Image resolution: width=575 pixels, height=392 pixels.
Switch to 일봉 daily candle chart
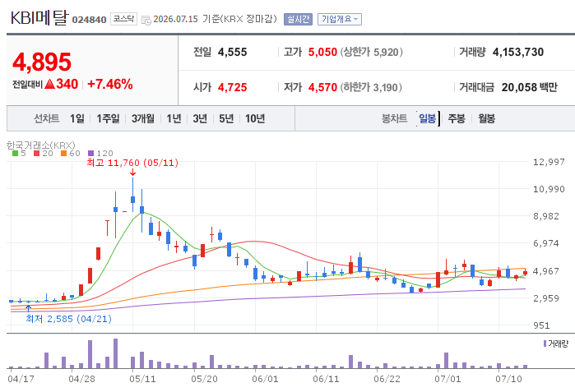(x=427, y=118)
